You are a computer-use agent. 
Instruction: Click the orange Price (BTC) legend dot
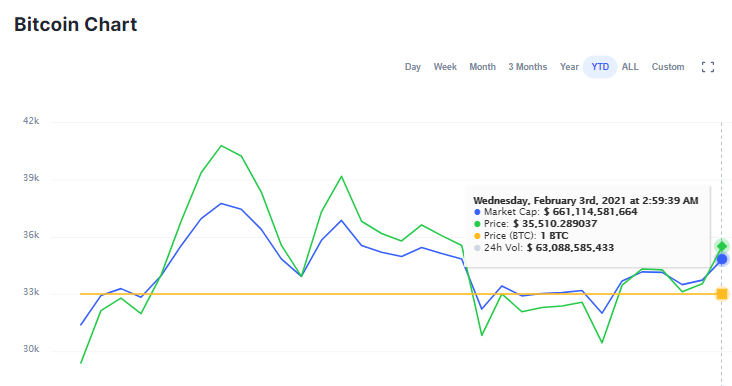(x=477, y=236)
